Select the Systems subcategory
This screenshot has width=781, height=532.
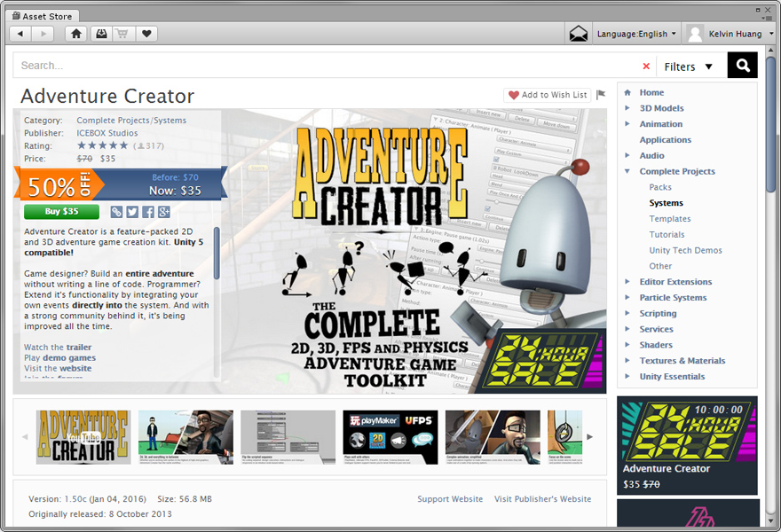(666, 203)
